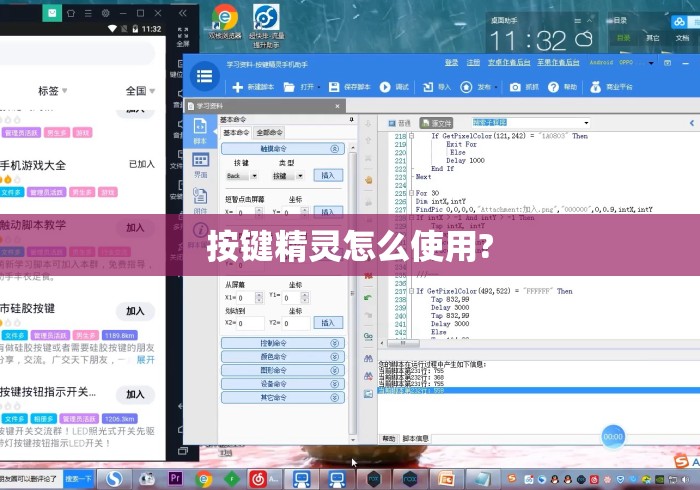This screenshot has height=490, width=700.
Task: Click the 发布 publish icon
Action: 466,87
